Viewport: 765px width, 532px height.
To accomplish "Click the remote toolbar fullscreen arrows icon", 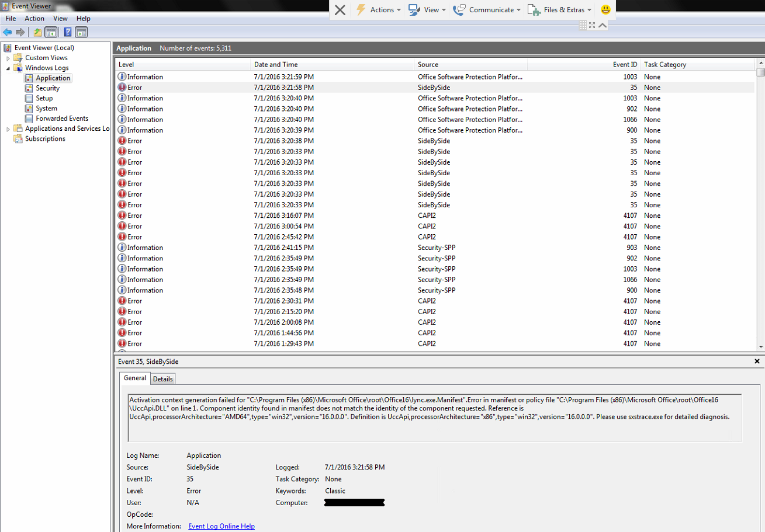I will pos(592,25).
